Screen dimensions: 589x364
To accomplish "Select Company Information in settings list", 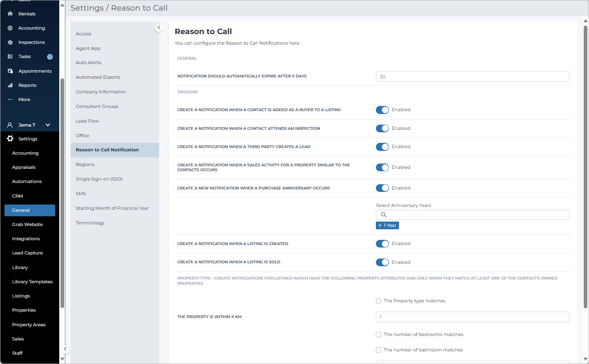I will click(101, 92).
